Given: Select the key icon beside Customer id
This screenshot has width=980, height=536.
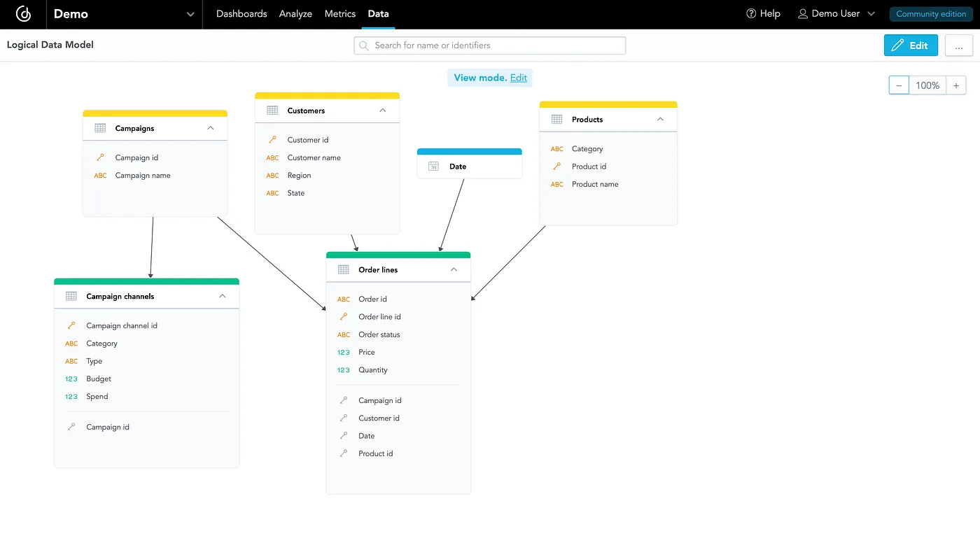Looking at the screenshot, I should 272,139.
